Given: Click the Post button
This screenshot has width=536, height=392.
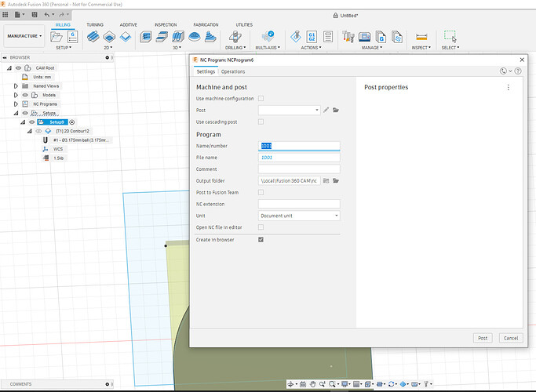Looking at the screenshot, I should (483, 338).
